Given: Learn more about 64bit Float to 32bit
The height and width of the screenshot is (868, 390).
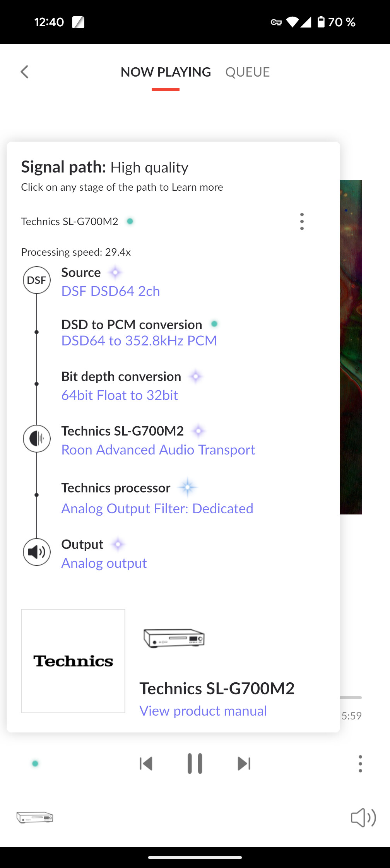Looking at the screenshot, I should [120, 395].
